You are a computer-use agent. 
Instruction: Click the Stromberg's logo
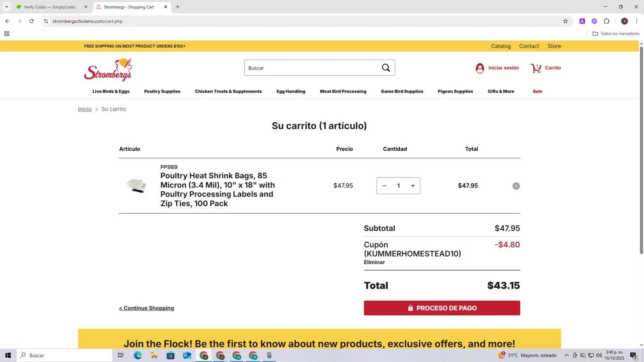[108, 69]
